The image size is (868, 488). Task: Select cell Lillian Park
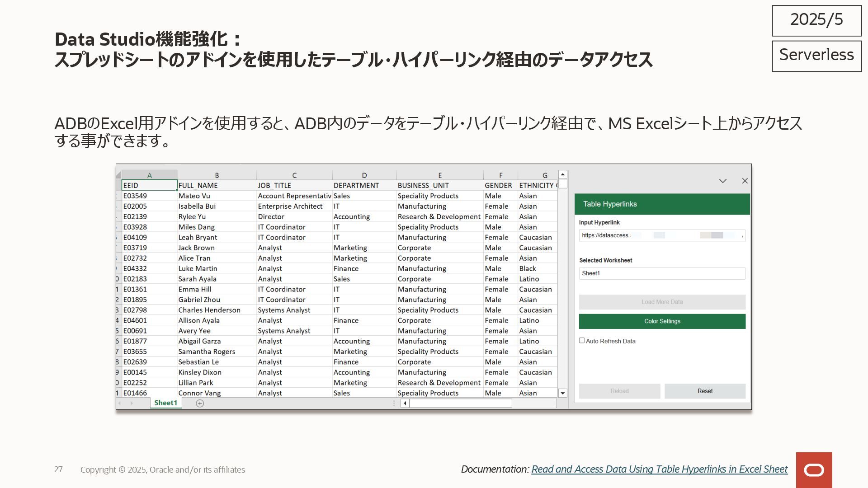click(217, 383)
